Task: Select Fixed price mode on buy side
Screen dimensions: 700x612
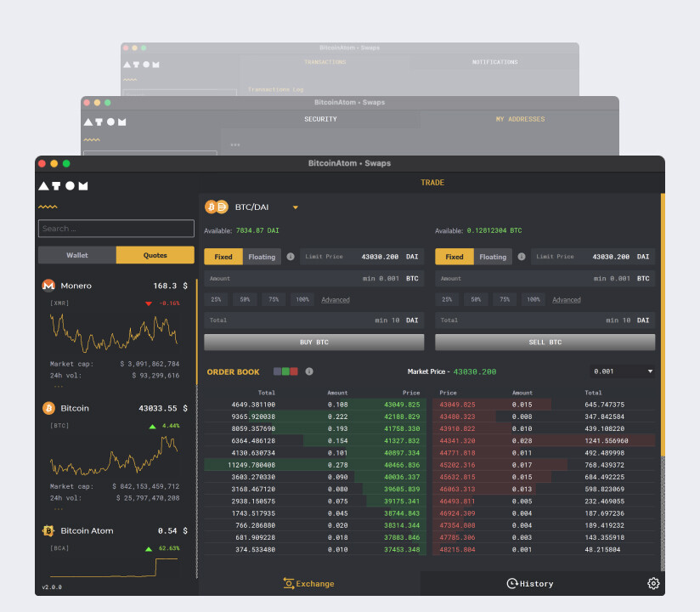Action: tap(223, 257)
